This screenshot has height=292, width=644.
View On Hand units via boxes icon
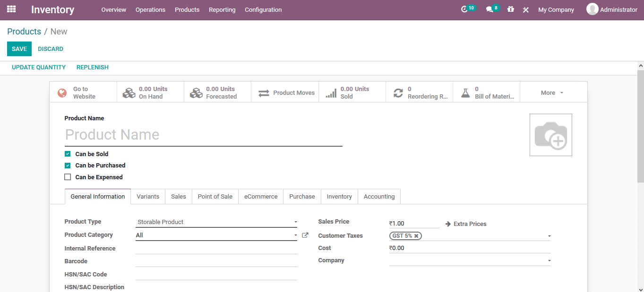tap(129, 92)
